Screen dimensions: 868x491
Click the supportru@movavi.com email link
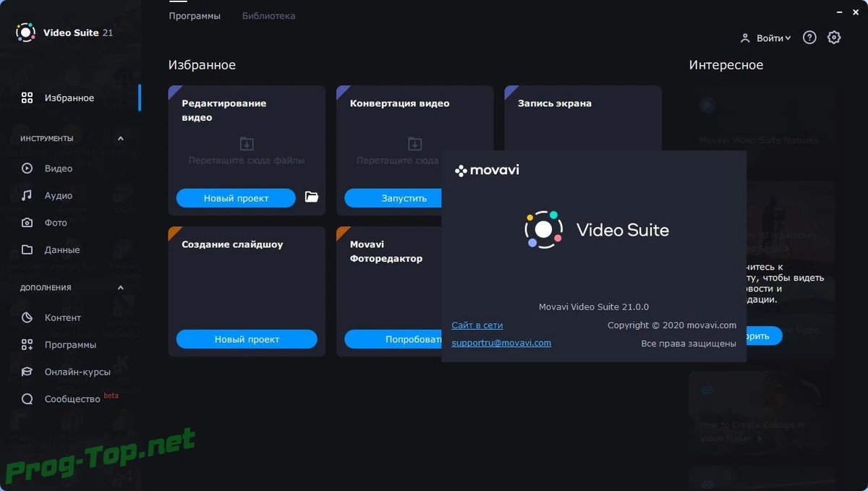tap(501, 343)
